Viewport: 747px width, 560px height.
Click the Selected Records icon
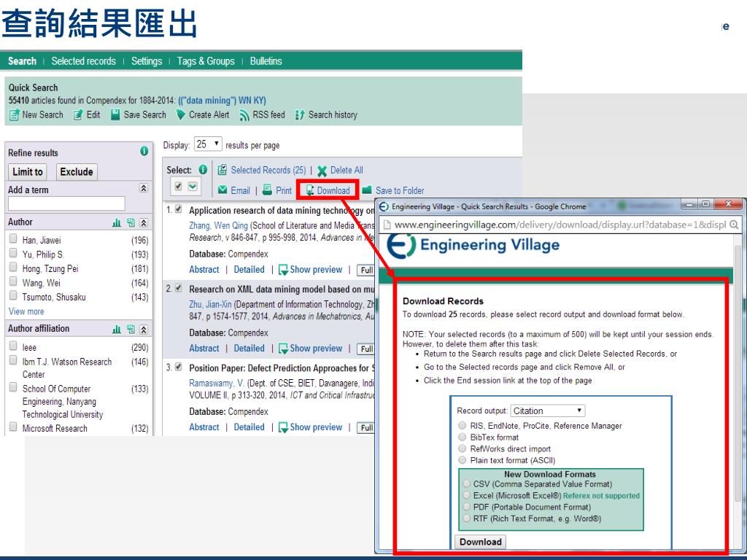pos(222,170)
